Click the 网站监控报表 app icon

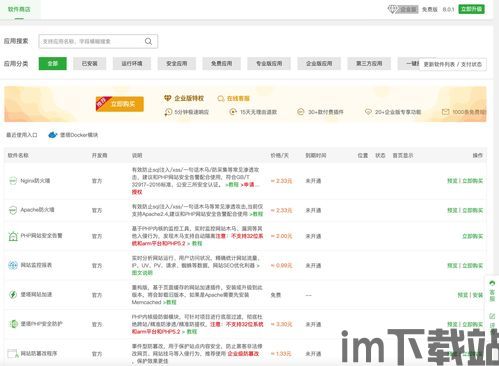(x=13, y=265)
